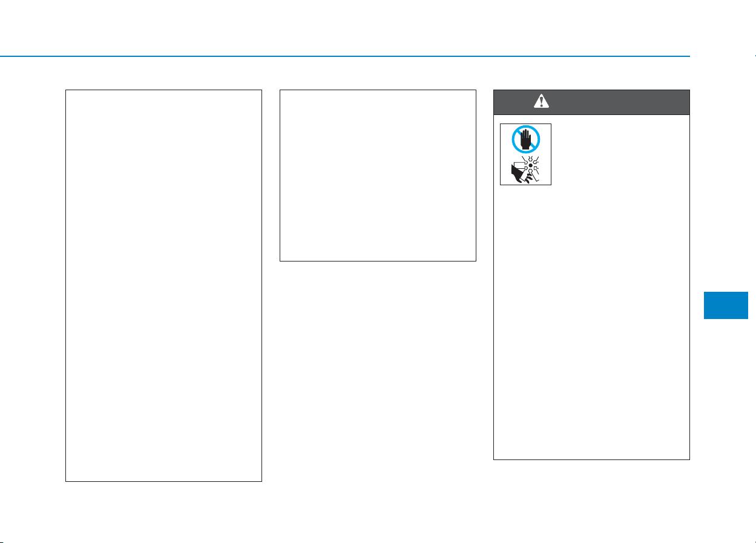
Task: Click warning box area right of pictograms
Action: pyautogui.click(x=620, y=154)
